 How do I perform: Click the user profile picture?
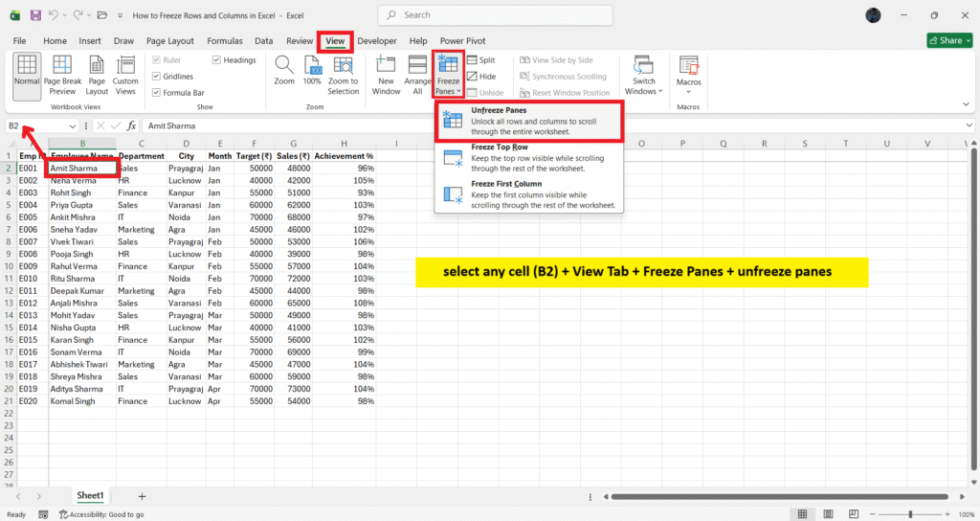pyautogui.click(x=873, y=15)
